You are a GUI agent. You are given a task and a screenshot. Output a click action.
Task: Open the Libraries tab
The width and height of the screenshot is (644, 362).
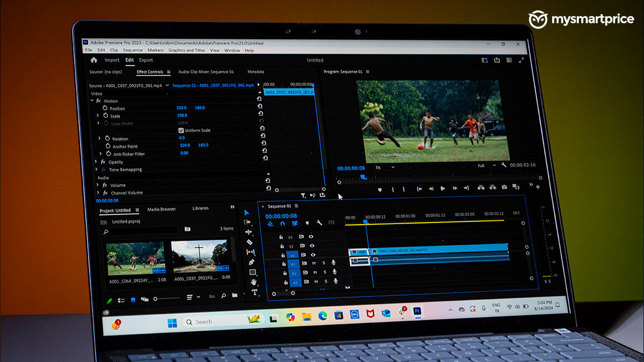pos(201,208)
